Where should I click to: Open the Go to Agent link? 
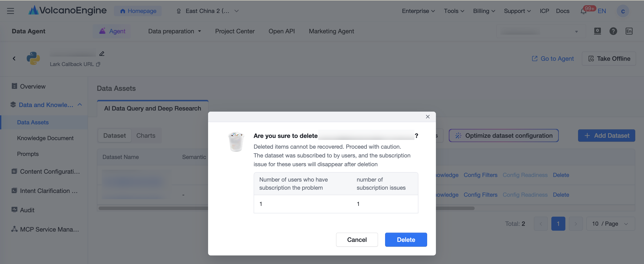[x=553, y=59]
